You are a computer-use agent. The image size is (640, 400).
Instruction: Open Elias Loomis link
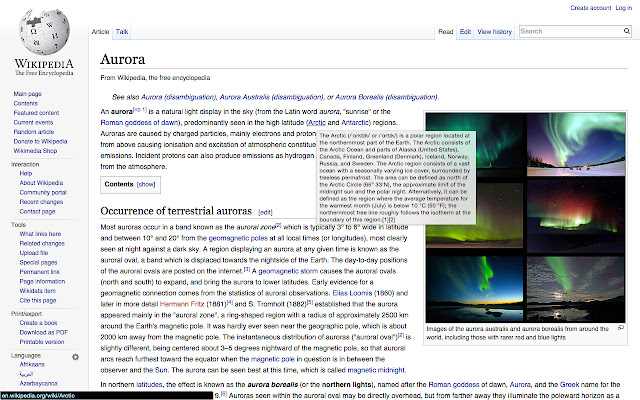[x=352, y=293]
